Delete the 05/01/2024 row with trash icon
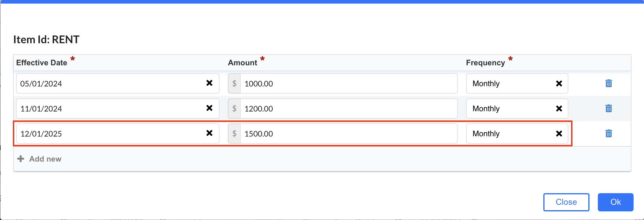 (609, 83)
